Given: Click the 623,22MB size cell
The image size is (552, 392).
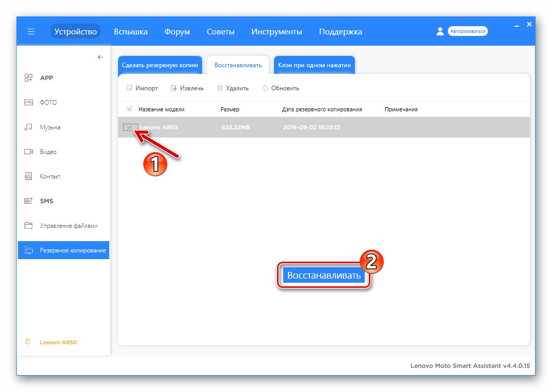Looking at the screenshot, I should [x=235, y=127].
